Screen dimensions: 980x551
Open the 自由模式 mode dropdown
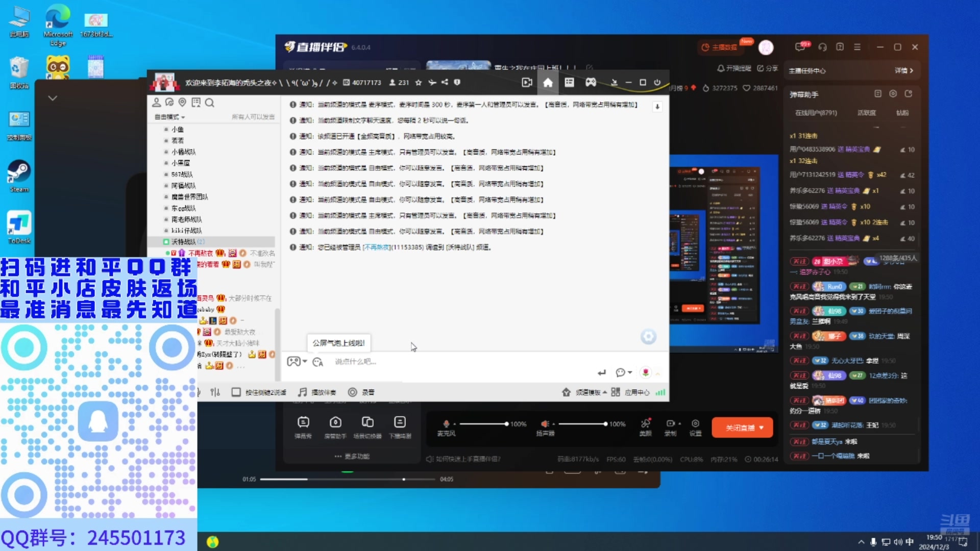click(170, 117)
